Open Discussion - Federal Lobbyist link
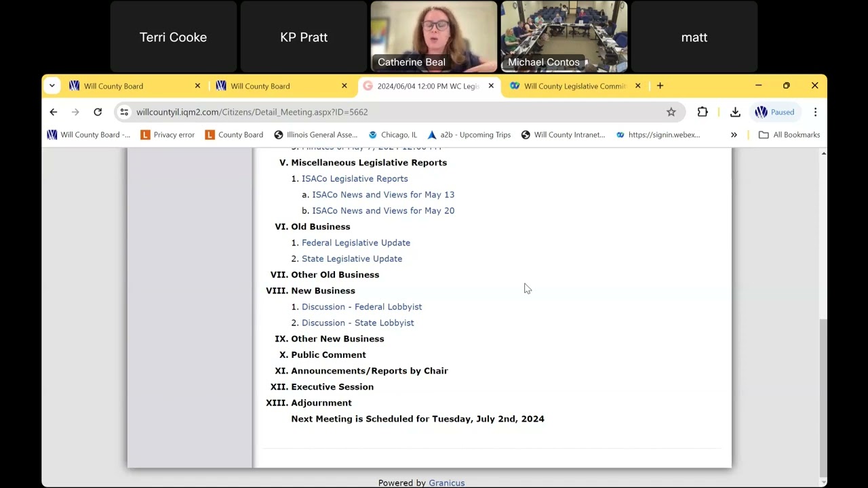This screenshot has width=868, height=488. [x=362, y=307]
